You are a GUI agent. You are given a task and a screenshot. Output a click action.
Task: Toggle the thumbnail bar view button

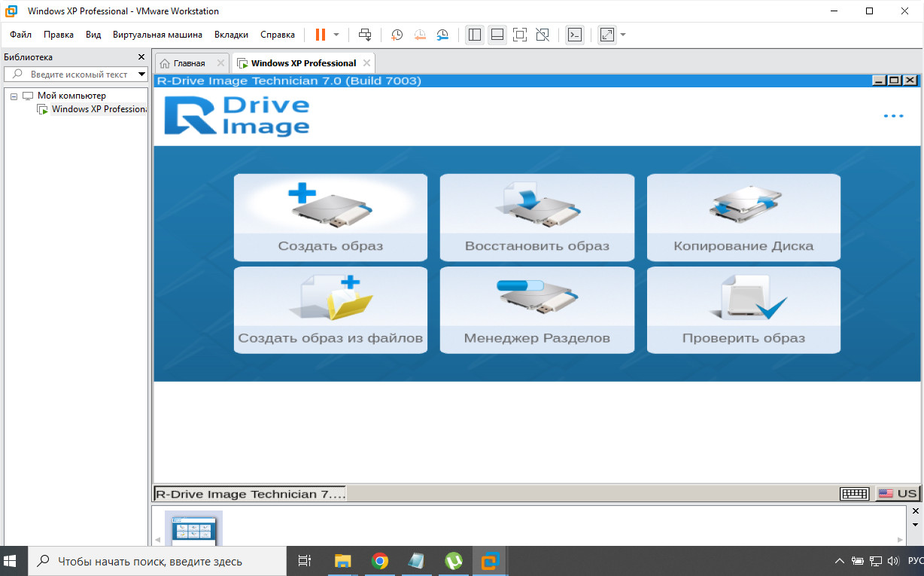pyautogui.click(x=497, y=35)
